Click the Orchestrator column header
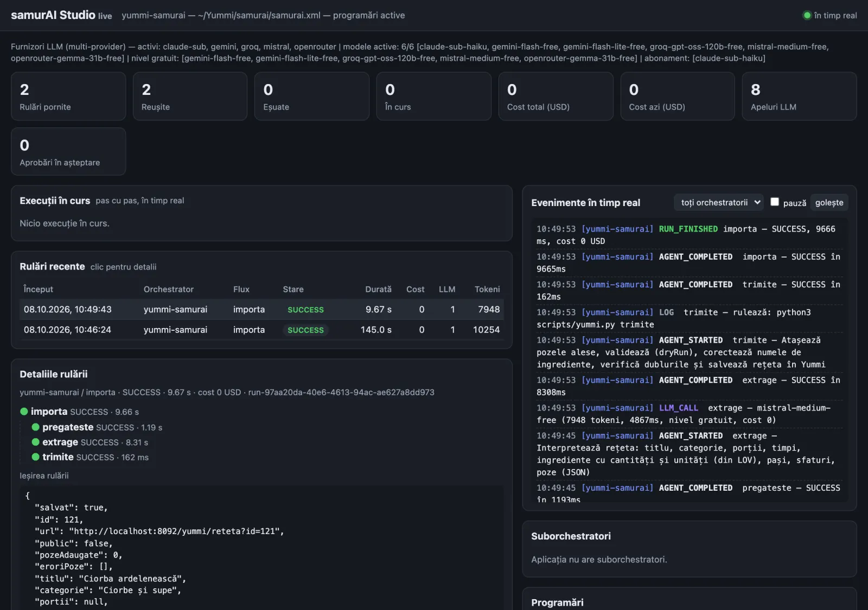Screen dimensions: 868x610 click(169, 290)
